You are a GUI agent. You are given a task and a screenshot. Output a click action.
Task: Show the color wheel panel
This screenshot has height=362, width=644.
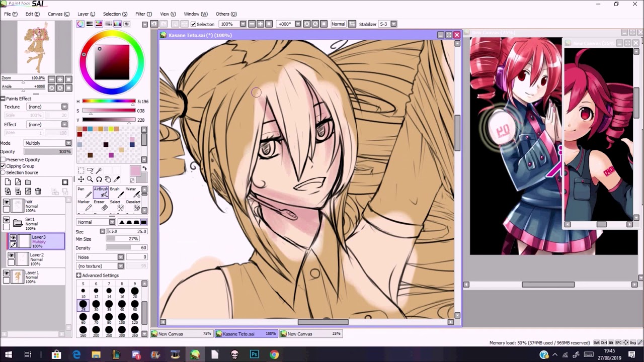click(x=80, y=24)
